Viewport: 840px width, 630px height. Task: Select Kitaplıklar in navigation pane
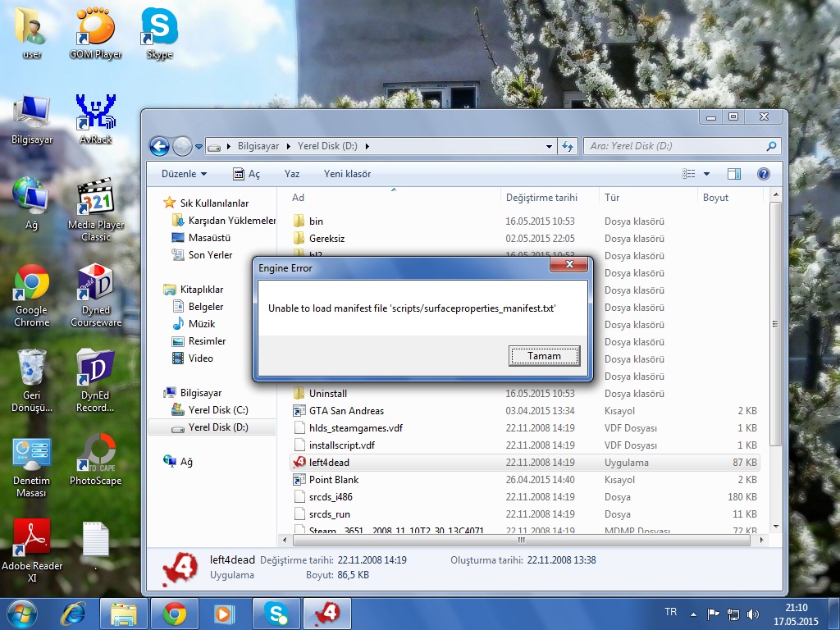coord(202,290)
